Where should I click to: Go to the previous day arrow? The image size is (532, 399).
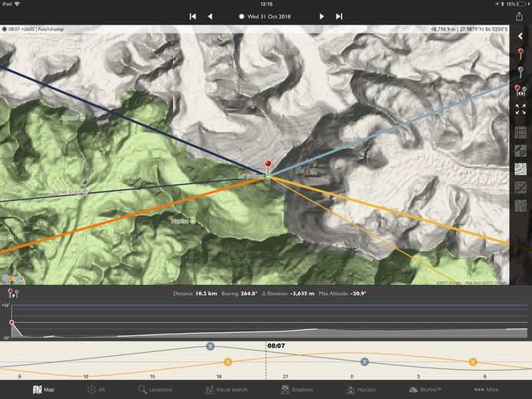[210, 16]
